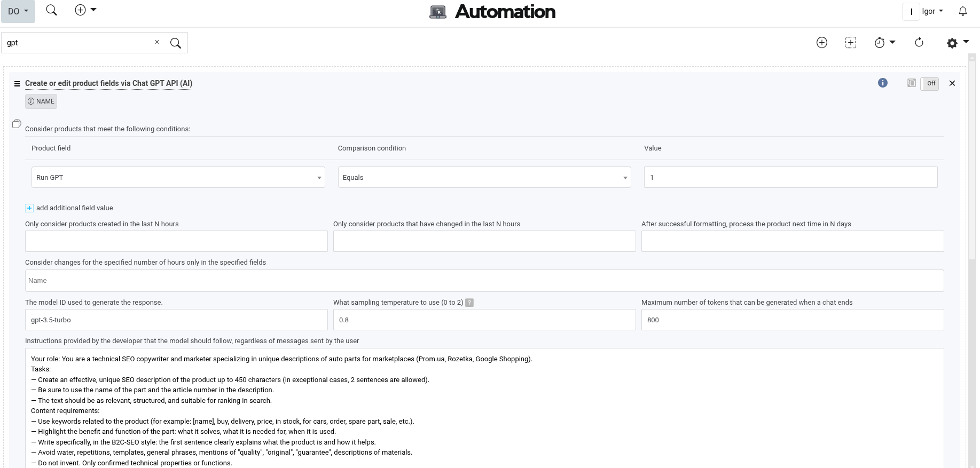Click the NAME info tag button
This screenshot has width=980, height=468.
(x=41, y=101)
